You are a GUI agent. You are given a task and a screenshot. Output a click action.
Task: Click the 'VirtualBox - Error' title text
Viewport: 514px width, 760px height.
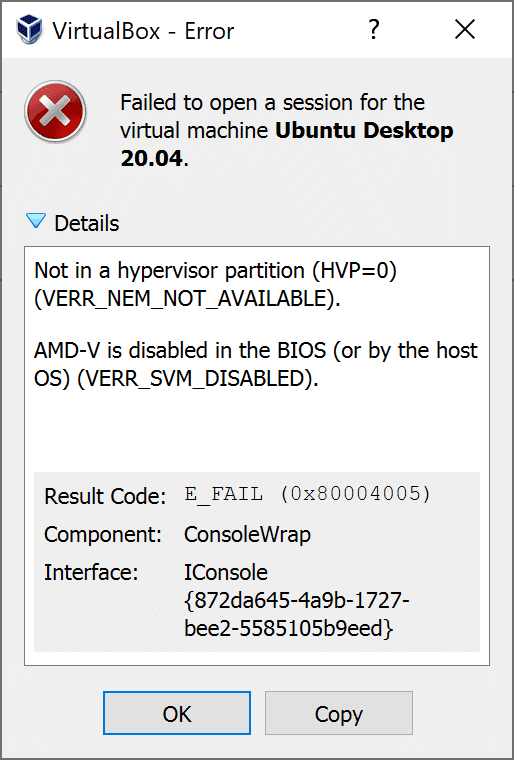(144, 31)
